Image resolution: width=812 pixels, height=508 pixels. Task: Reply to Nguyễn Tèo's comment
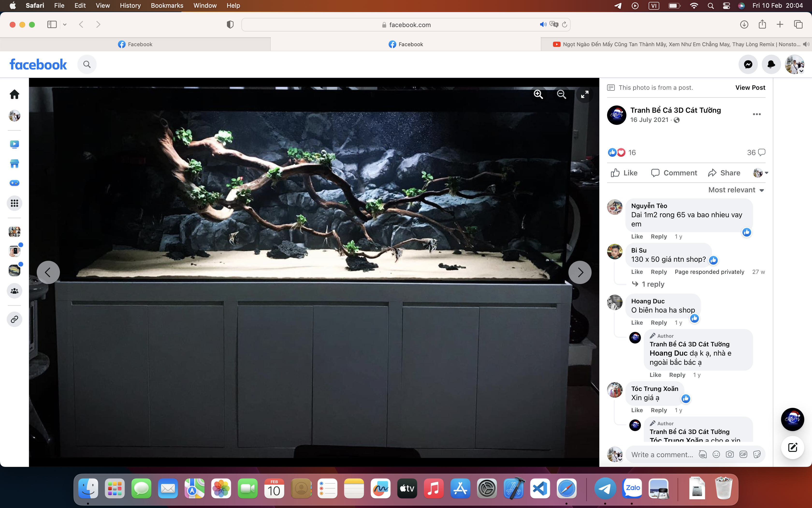point(659,237)
